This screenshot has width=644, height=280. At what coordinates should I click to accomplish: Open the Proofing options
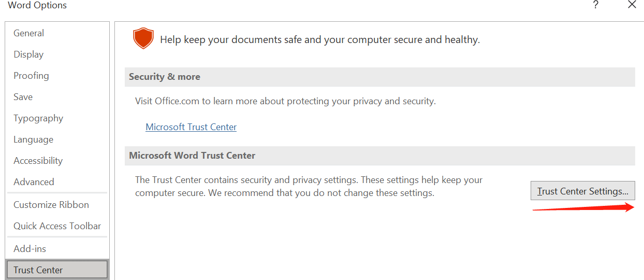pyautogui.click(x=31, y=76)
